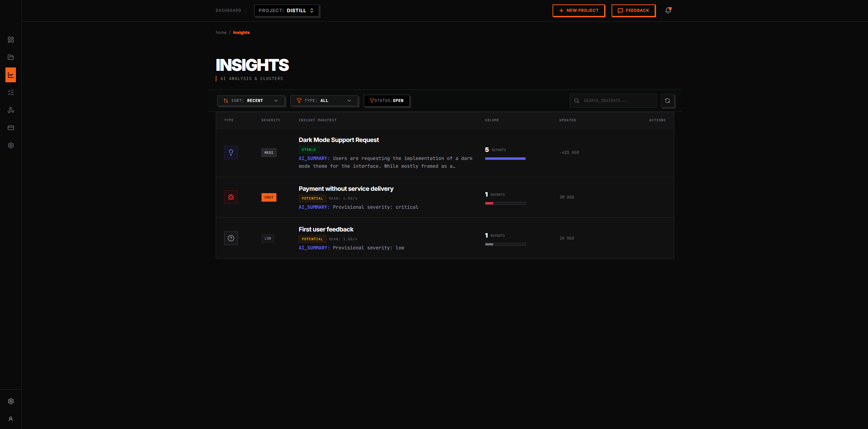Click the webhook integrations sidebar icon
This screenshot has width=868, height=429.
point(11,110)
